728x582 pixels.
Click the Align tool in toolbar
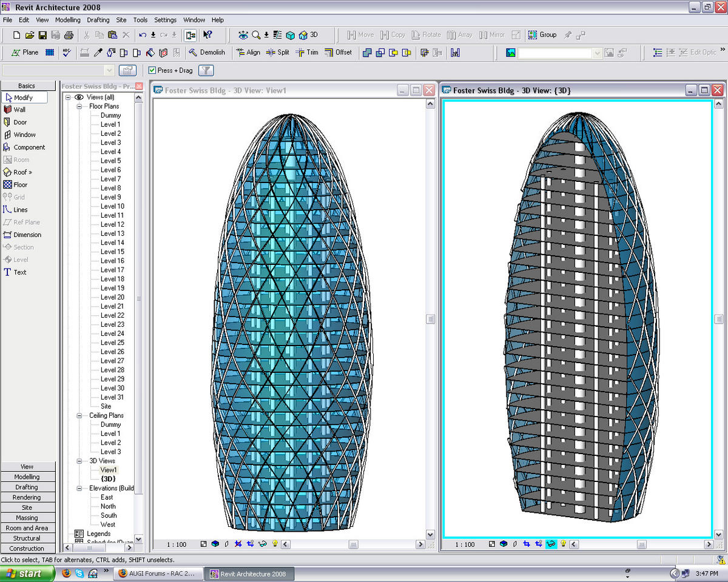coord(248,53)
